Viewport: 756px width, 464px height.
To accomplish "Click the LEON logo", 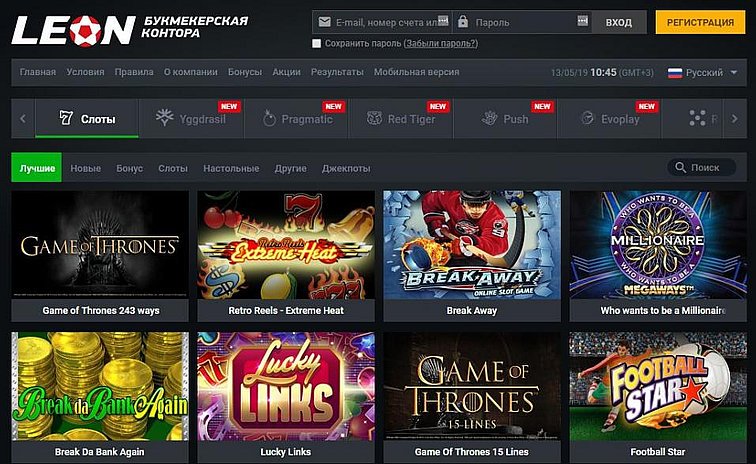I will click(73, 30).
